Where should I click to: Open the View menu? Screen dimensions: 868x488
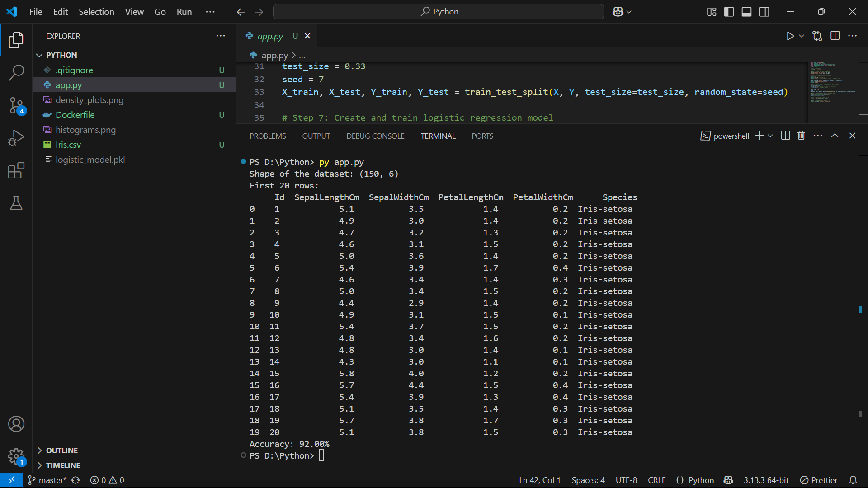pyautogui.click(x=134, y=12)
